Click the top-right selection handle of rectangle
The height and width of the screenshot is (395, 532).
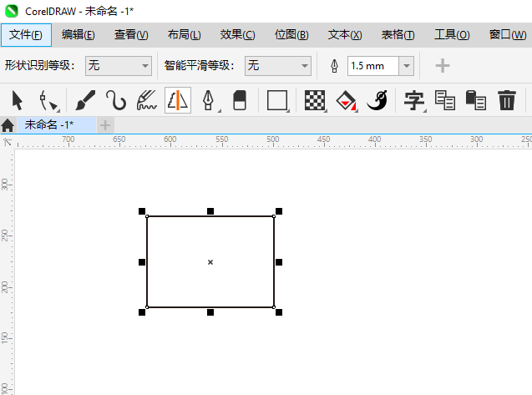(x=279, y=211)
